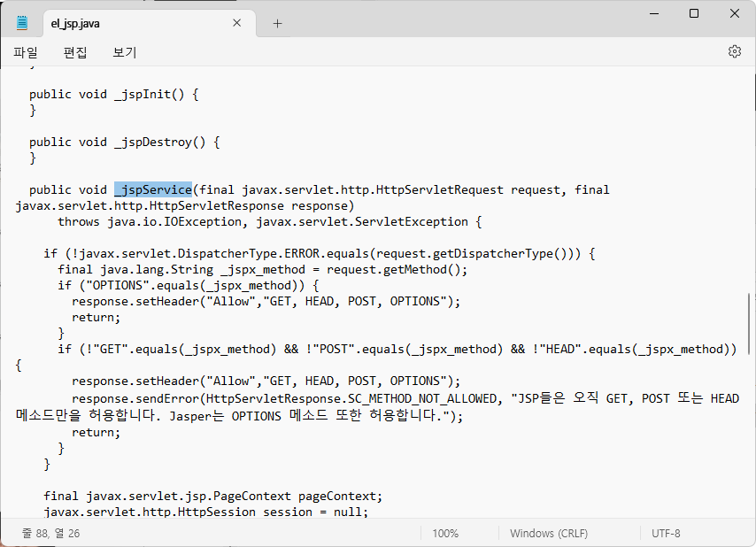Image resolution: width=756 pixels, height=547 pixels.
Task: Click SC_METHOD_NOT_ALLOWED constant
Action: click(422, 398)
